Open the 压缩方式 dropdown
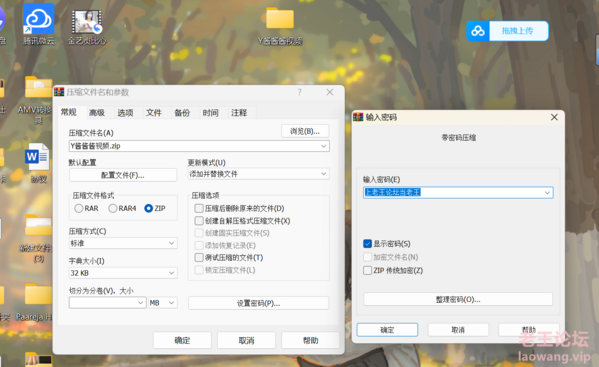This screenshot has height=367, width=599. click(x=123, y=243)
